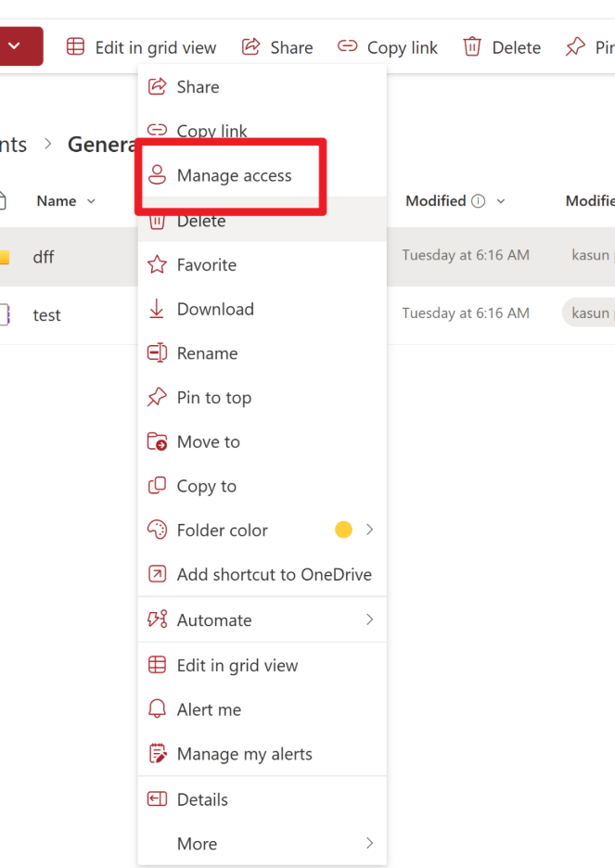Choose Favorite in the context menu
Viewport: 615px width, 868px height.
[262, 264]
